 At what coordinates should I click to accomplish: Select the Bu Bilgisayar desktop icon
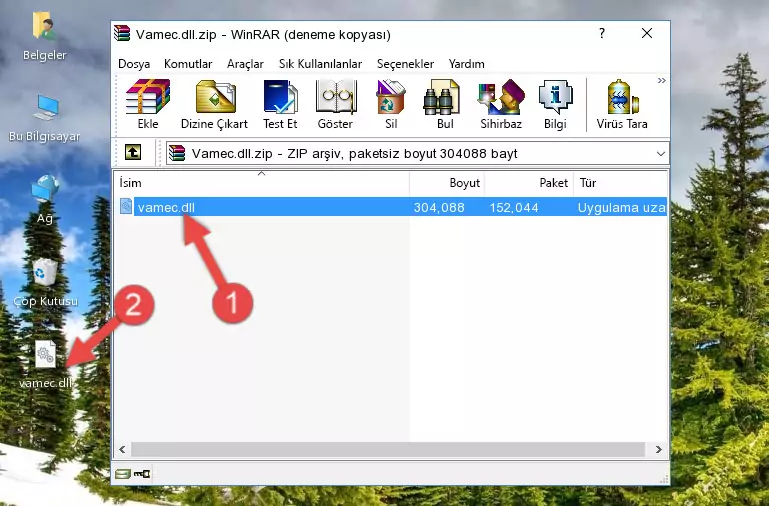44,118
